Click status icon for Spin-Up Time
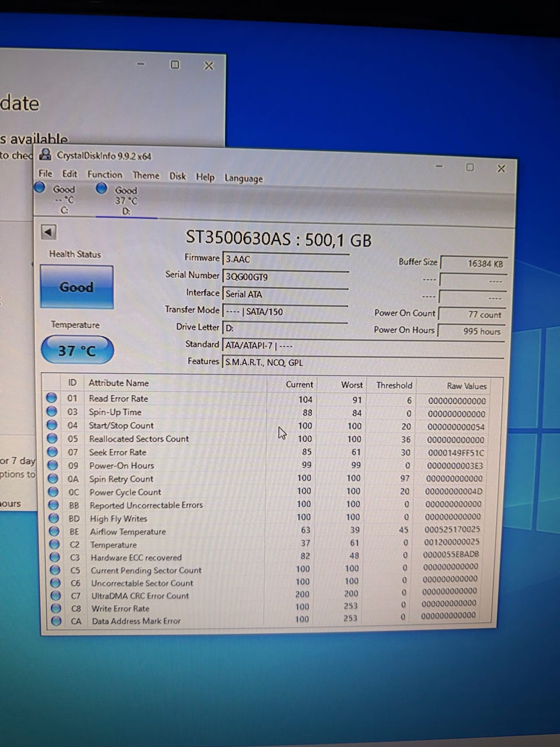560x747 pixels. [x=52, y=411]
